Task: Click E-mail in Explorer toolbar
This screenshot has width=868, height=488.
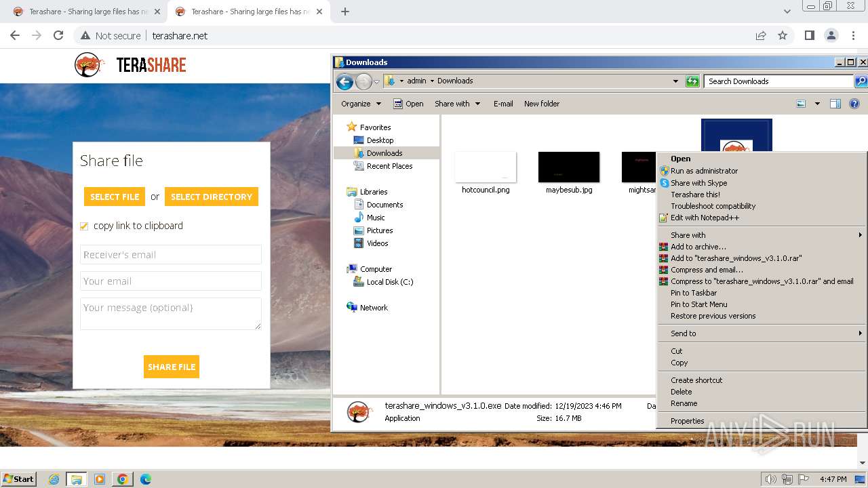Action: pos(503,104)
